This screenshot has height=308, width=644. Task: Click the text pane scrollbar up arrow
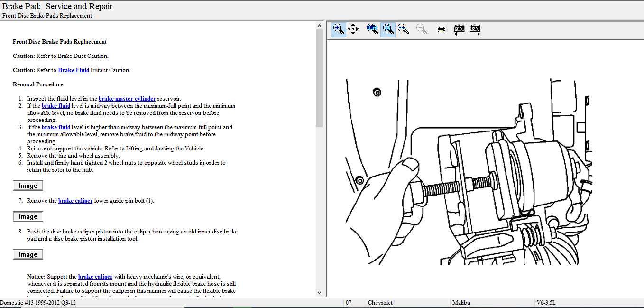319,26
